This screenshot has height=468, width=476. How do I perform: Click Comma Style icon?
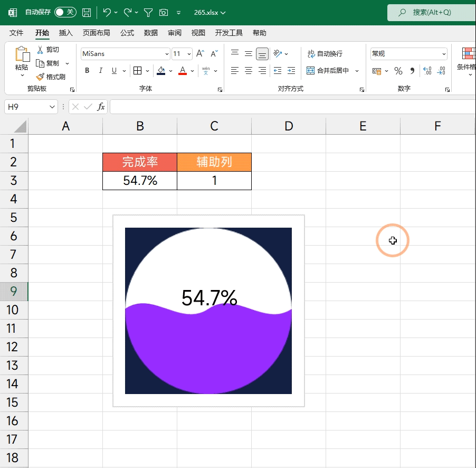point(412,71)
